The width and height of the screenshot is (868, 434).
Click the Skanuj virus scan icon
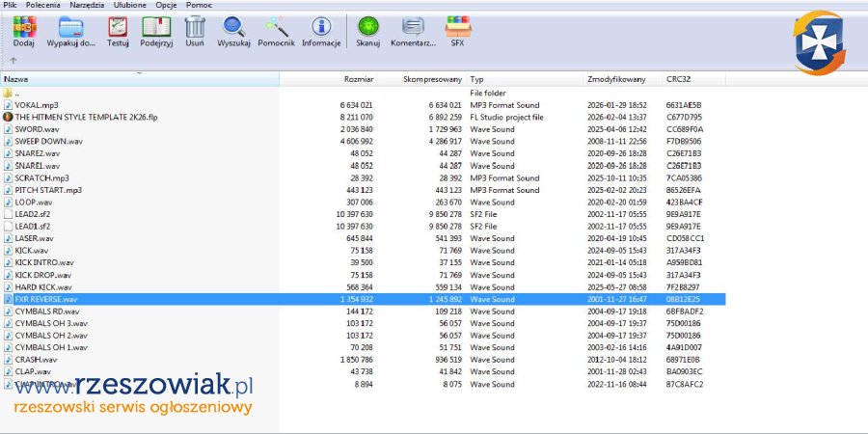click(x=367, y=29)
